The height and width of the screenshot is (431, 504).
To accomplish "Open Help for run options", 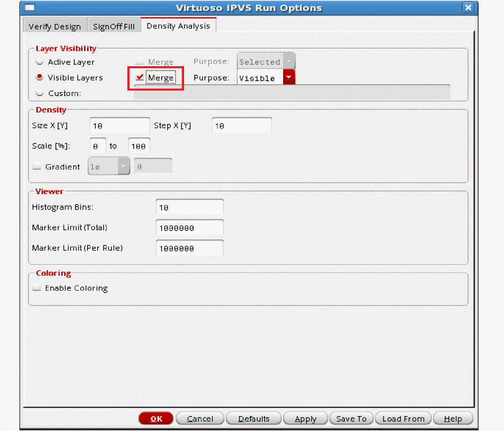I will click(453, 418).
